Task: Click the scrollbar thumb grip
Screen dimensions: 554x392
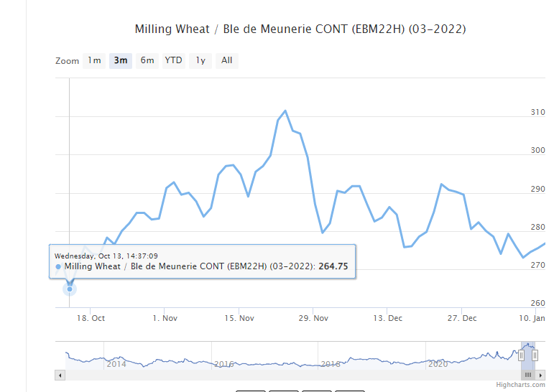Action: [528, 375]
